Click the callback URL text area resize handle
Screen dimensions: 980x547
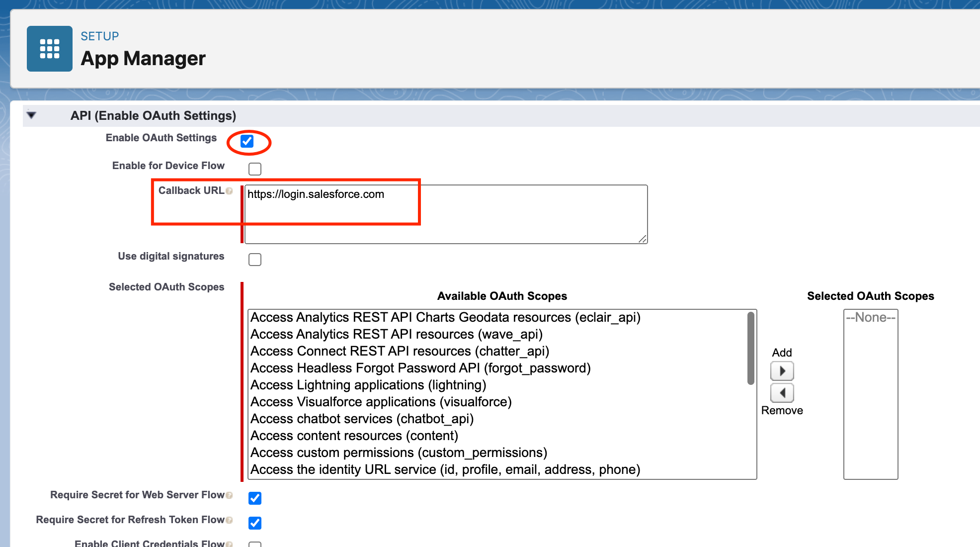point(643,239)
